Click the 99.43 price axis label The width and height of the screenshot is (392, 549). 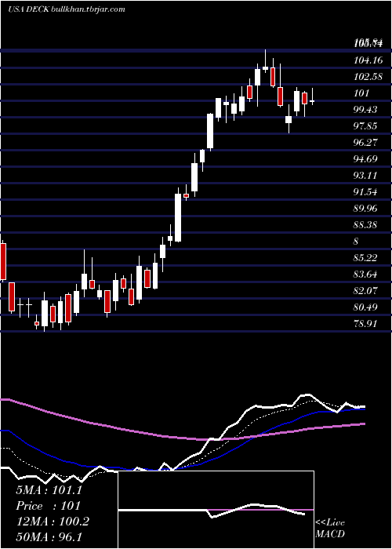365,110
